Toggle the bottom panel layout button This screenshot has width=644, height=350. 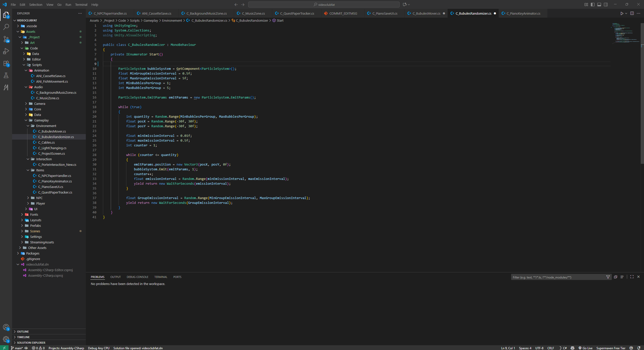coord(599,5)
